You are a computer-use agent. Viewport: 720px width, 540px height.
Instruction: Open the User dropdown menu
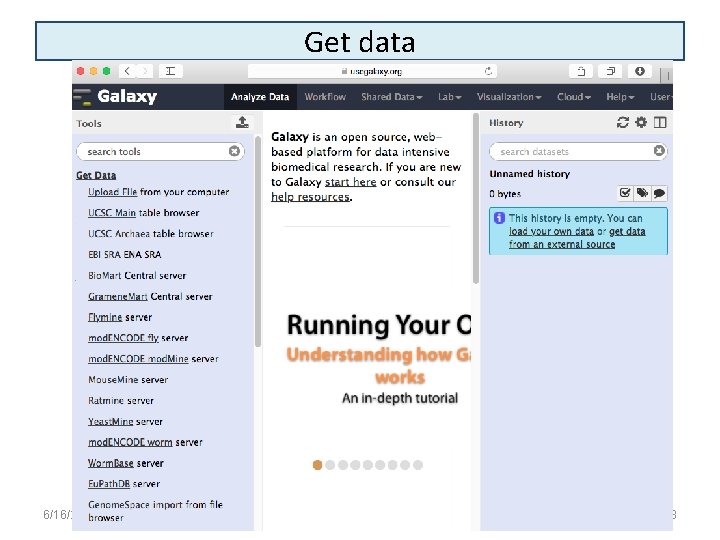[661, 97]
